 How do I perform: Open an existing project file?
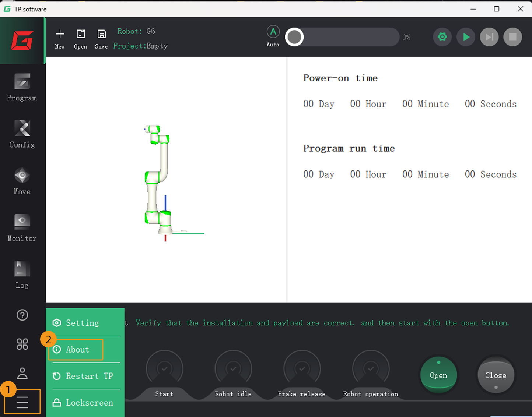coord(81,39)
